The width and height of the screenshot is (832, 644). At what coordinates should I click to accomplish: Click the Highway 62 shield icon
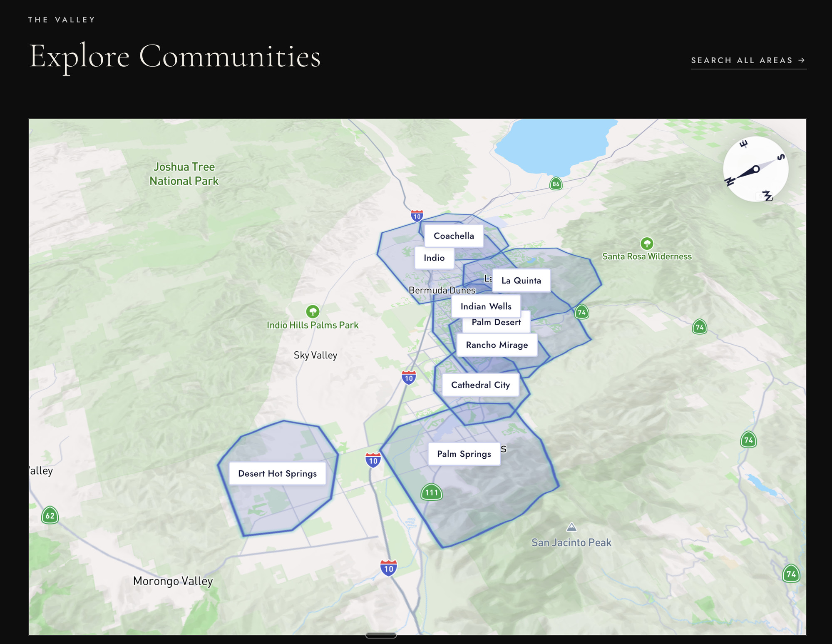(50, 515)
